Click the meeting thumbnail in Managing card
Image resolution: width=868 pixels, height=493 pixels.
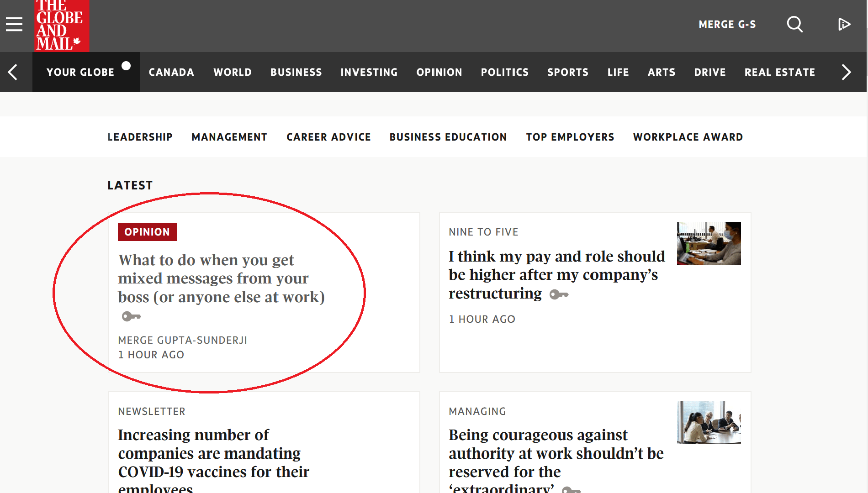[709, 422]
